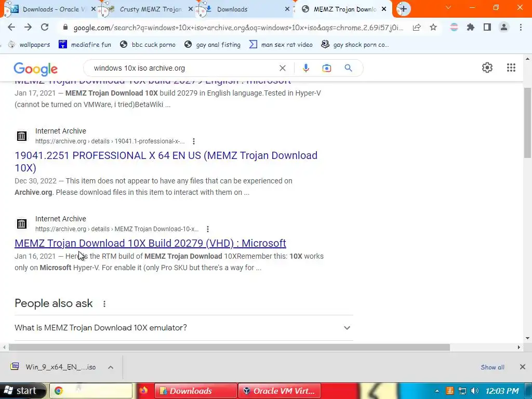532x399 pixels.
Task: Open the extensions puzzle icon
Action: coord(471,27)
